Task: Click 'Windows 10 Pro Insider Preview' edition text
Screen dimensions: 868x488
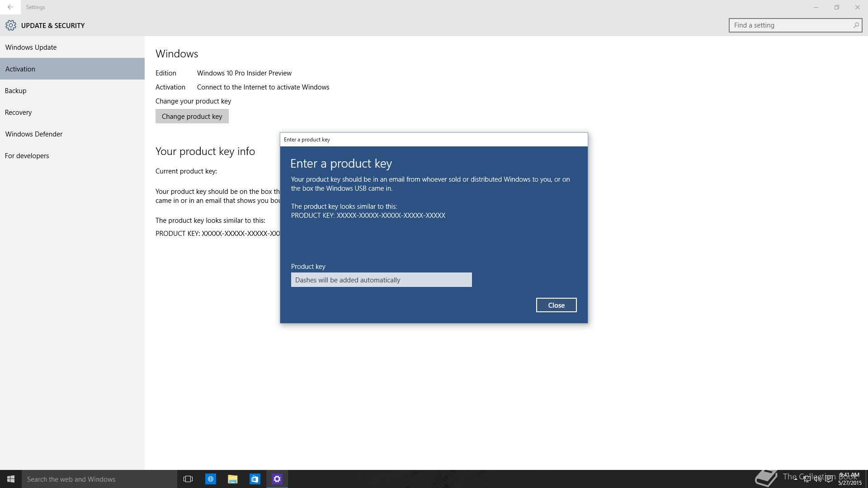Action: [x=244, y=73]
